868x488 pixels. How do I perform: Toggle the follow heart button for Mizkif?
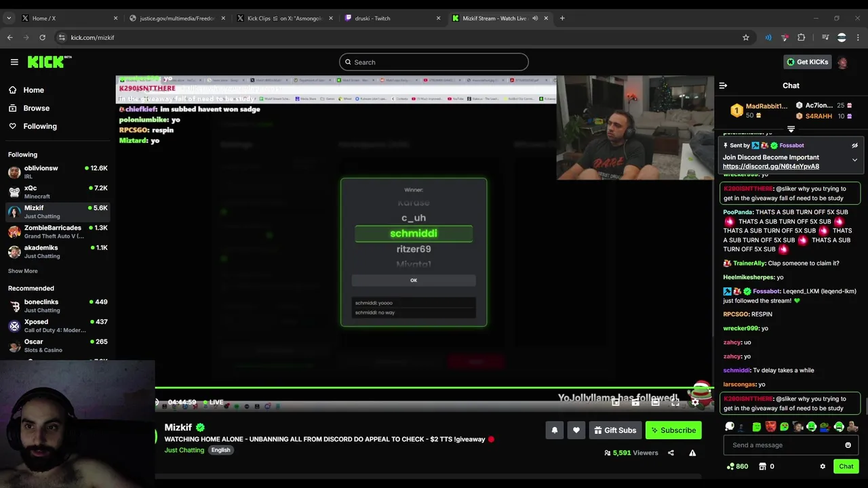tap(576, 430)
